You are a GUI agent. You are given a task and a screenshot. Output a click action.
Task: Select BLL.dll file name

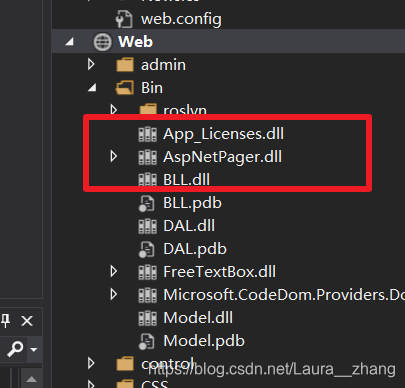click(x=187, y=180)
